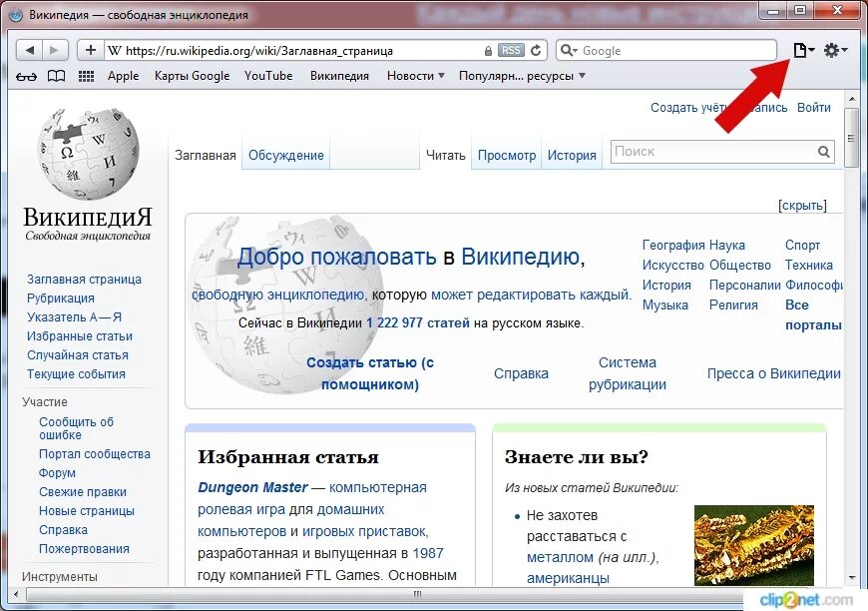Viewport: 868px width, 611px height.
Task: Expand the Популярные ресурсы bookmarks folder
Action: (522, 76)
